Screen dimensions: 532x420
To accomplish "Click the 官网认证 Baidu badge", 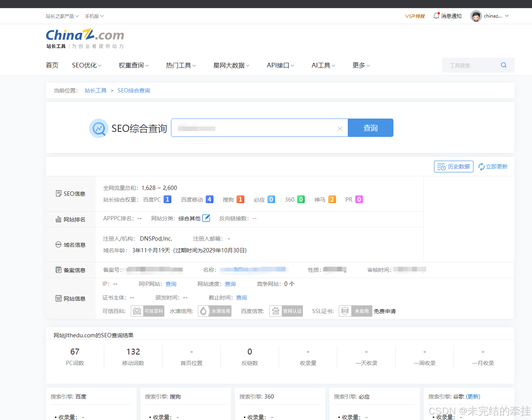I will pos(286,311).
